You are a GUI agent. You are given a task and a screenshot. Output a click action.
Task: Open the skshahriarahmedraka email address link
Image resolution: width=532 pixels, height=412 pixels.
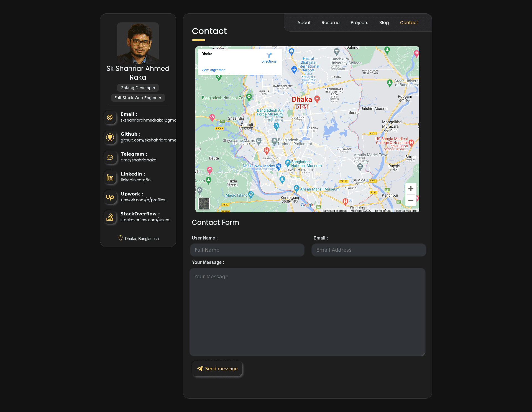pyautogui.click(x=148, y=120)
